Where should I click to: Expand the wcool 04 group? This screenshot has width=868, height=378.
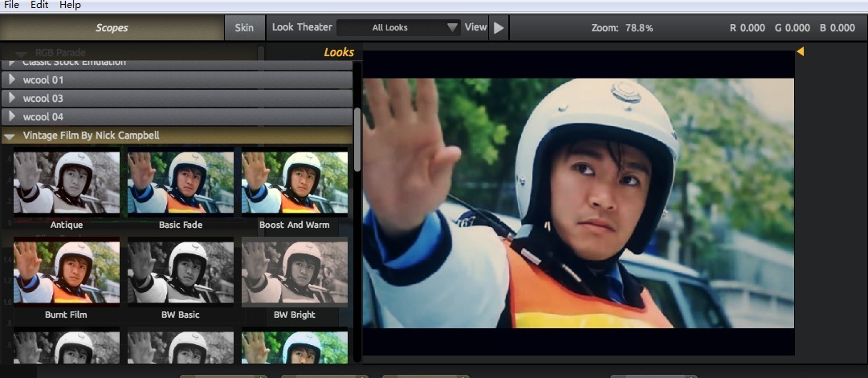(177, 117)
